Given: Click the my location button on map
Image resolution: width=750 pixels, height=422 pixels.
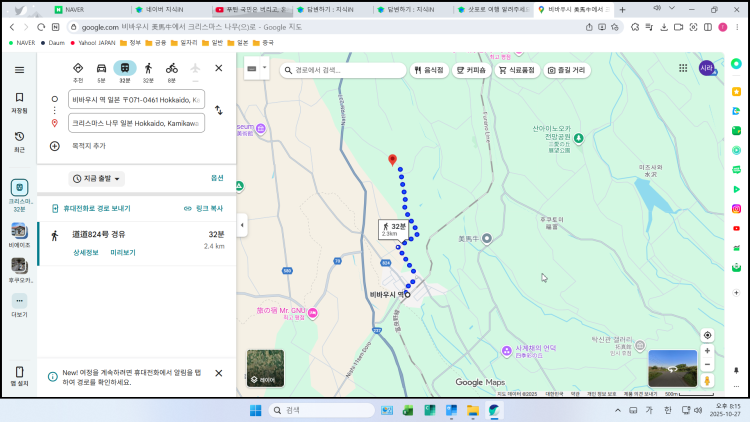Looking at the screenshot, I should 708,335.
